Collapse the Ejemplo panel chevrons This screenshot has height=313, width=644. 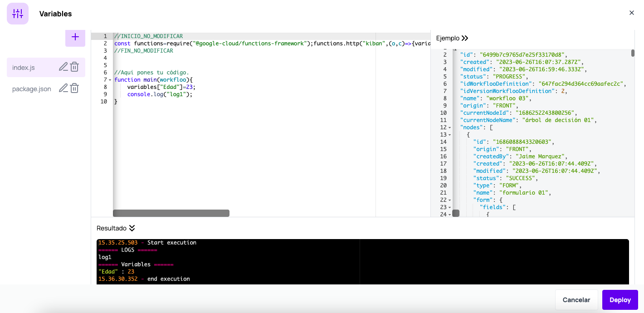[465, 39]
